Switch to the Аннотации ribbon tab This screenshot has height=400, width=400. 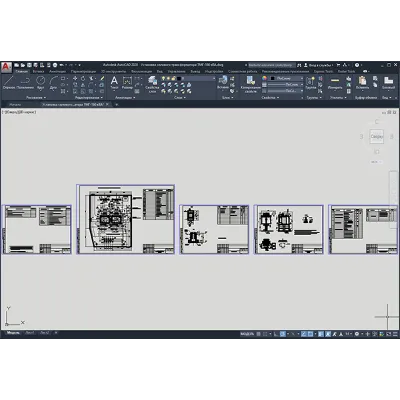58,71
